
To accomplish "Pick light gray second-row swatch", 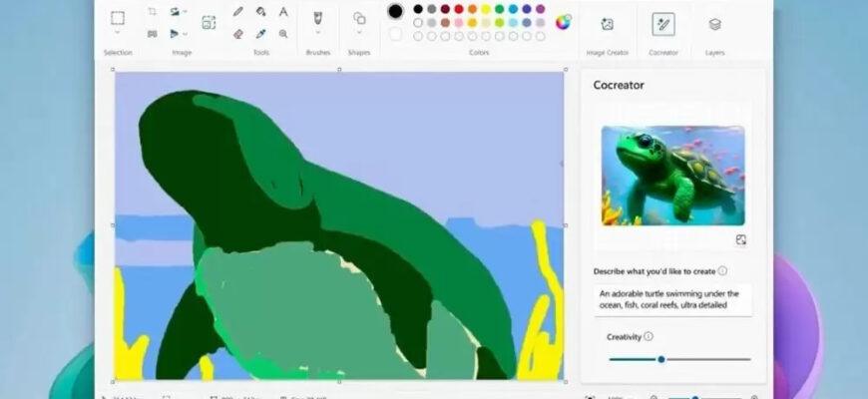I will click(x=432, y=23).
